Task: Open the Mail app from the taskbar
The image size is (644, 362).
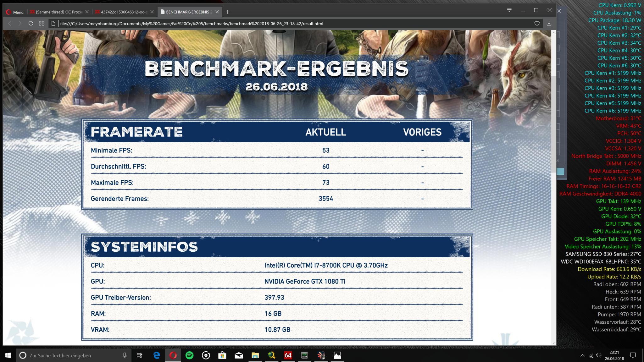Action: pos(239,355)
